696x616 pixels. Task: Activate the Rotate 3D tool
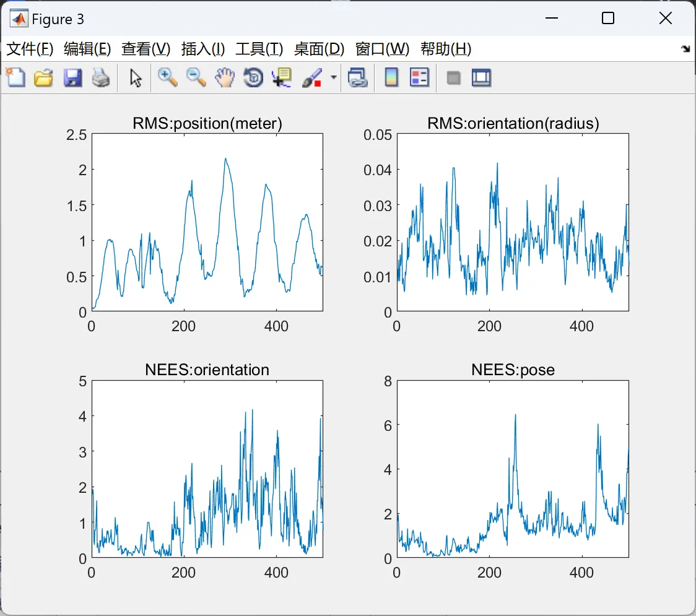pyautogui.click(x=253, y=77)
